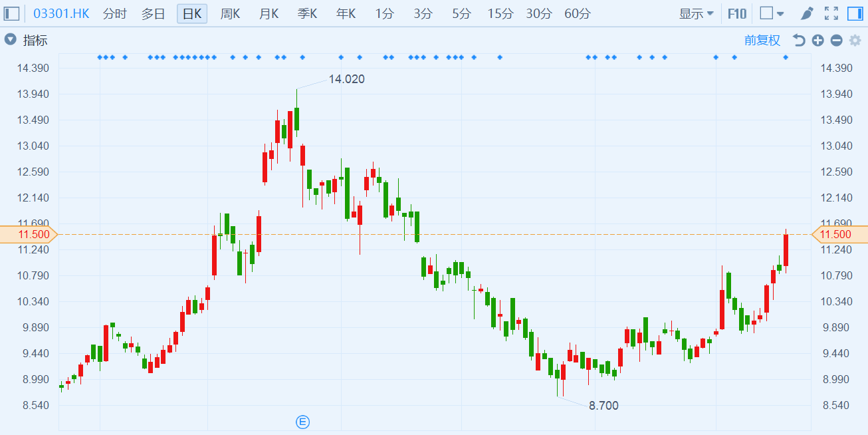
Task: Expand the 显示 display dropdown
Action: tap(697, 13)
